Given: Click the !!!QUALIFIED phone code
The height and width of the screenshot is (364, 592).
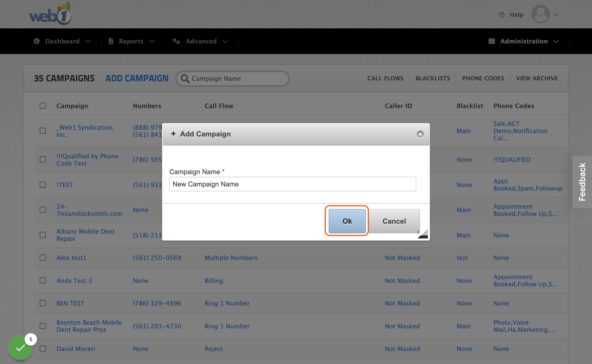Looking at the screenshot, I should tap(512, 159).
